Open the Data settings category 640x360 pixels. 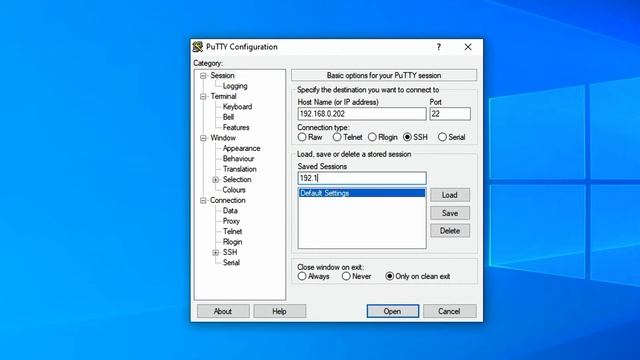tap(230, 211)
